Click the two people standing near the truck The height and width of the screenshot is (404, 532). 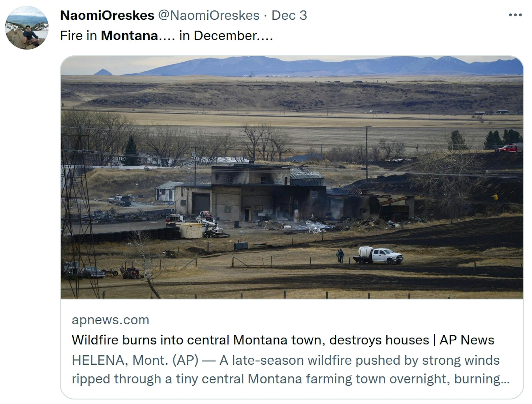tap(340, 256)
